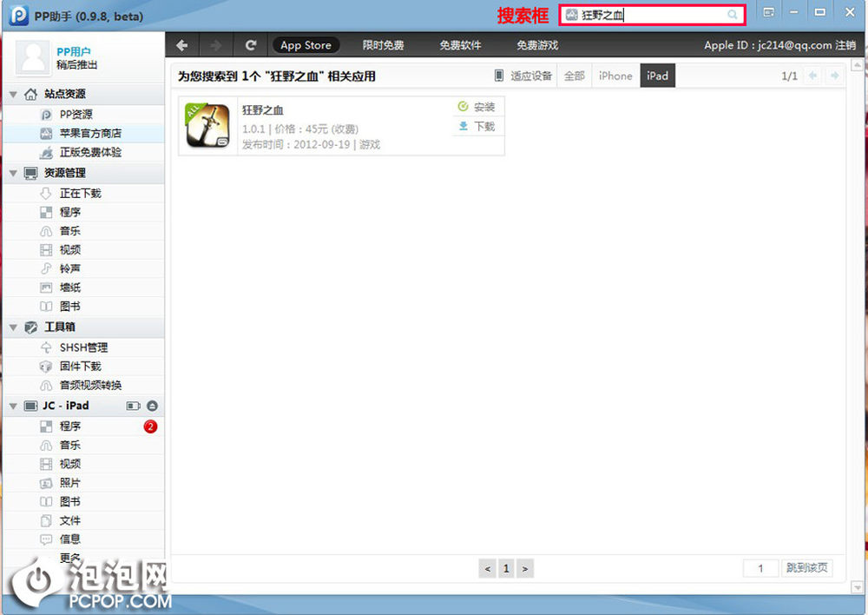Image resolution: width=868 pixels, height=615 pixels.
Task: Click the PP用户 username link
Action: coord(74,51)
